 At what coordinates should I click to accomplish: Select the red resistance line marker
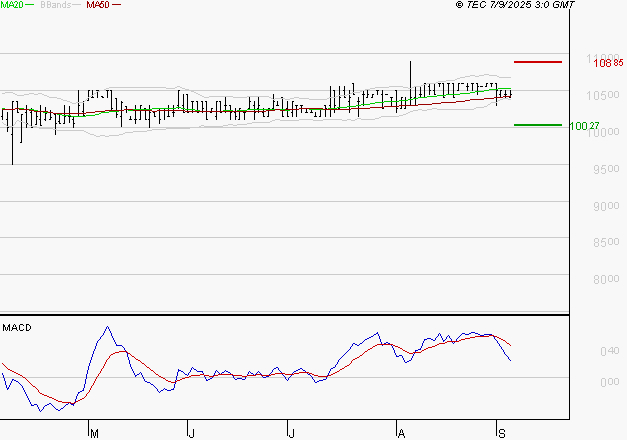(537, 62)
